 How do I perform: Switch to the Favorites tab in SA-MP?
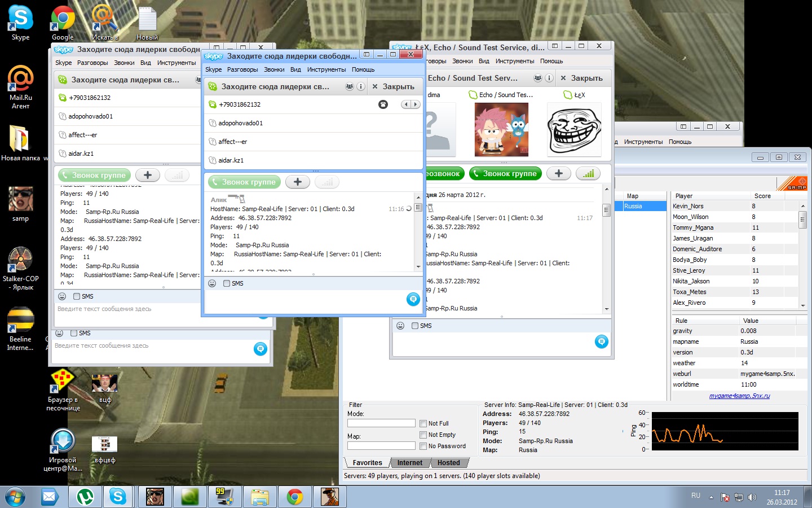367,463
